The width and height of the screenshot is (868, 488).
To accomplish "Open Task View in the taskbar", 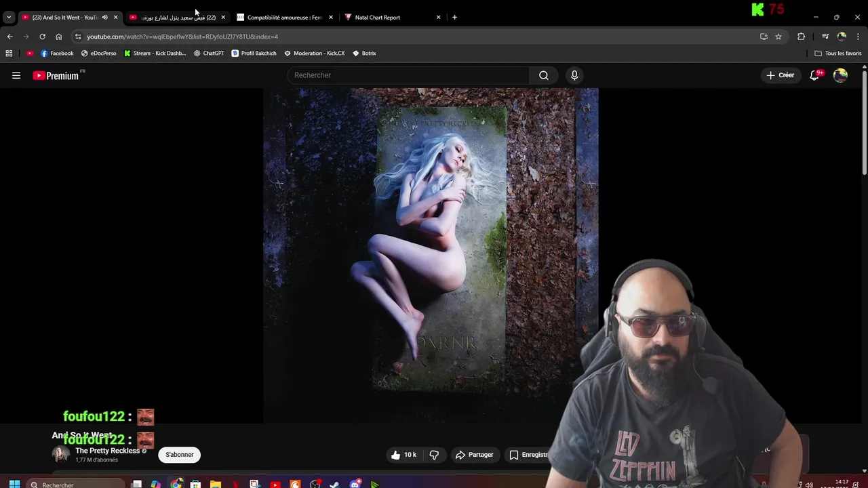I will pos(136,484).
